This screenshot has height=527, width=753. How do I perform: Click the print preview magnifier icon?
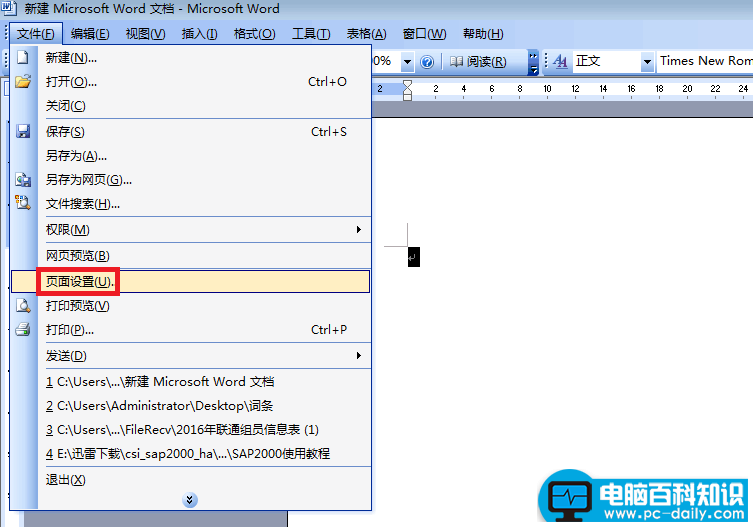(x=23, y=306)
